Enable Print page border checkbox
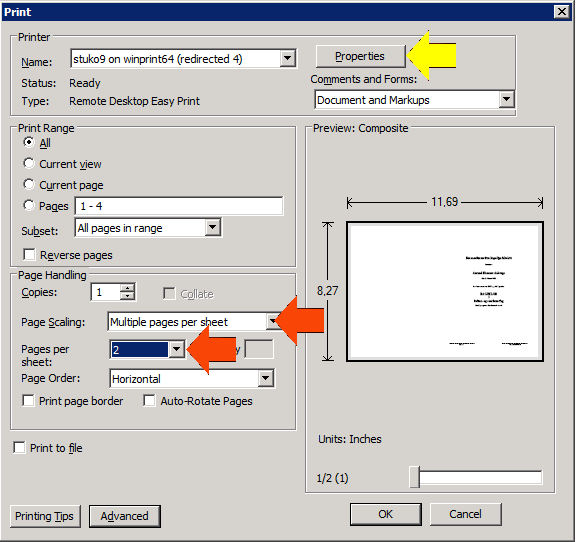The width and height of the screenshot is (577, 542). click(x=28, y=400)
